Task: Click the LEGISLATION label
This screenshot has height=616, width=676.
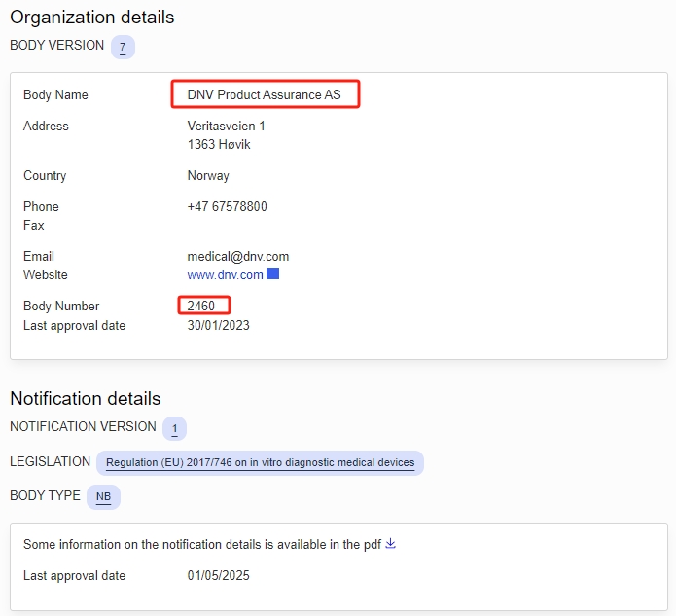Action: (50, 461)
